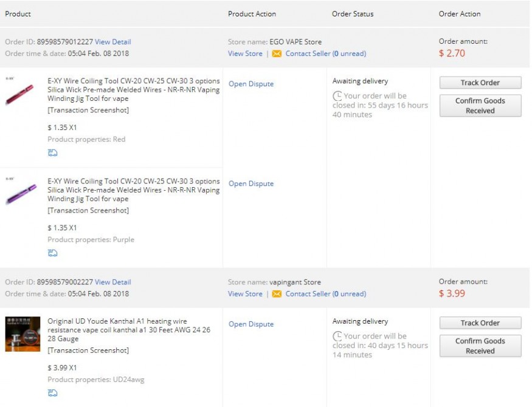Image resolution: width=532 pixels, height=407 pixels.
Task: Open the Kanthal A1 wire product thumbnail
Action: point(22,333)
